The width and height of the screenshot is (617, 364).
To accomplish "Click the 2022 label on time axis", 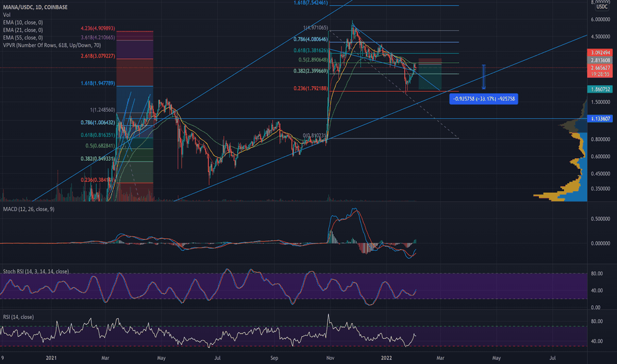I will point(387,358).
